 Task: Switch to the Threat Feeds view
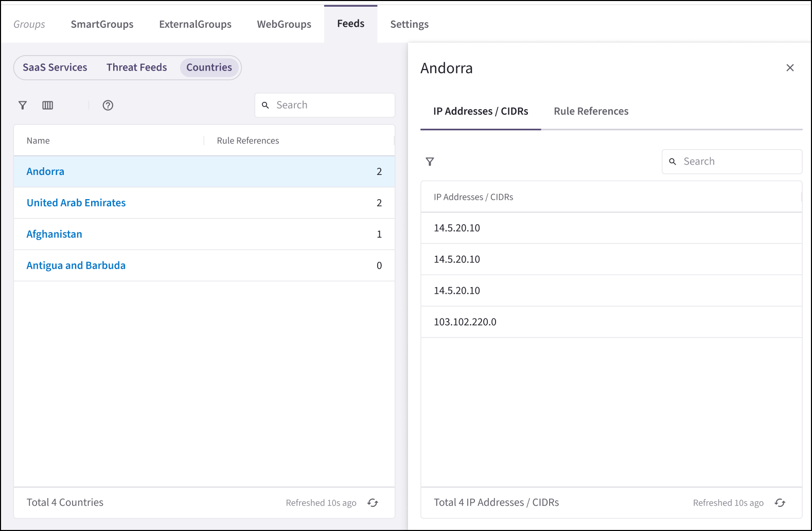pyautogui.click(x=137, y=67)
